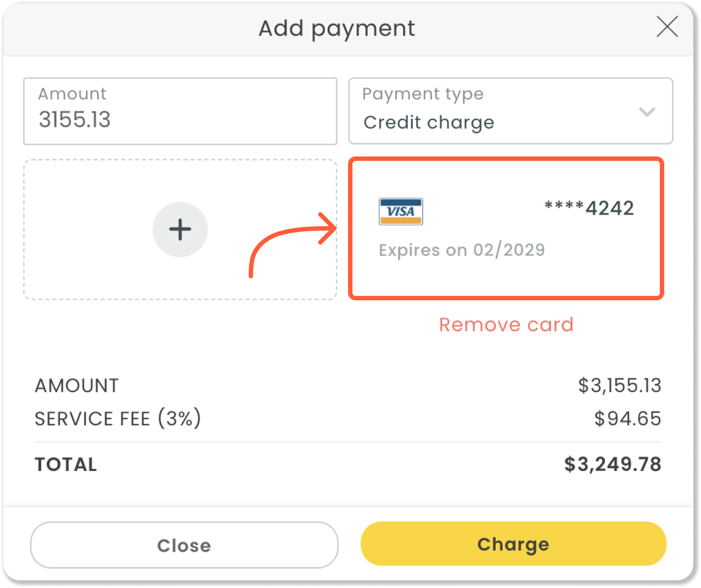Viewport: 701px width, 588px height.
Task: Click the Add payment dialog title
Action: pyautogui.click(x=337, y=29)
